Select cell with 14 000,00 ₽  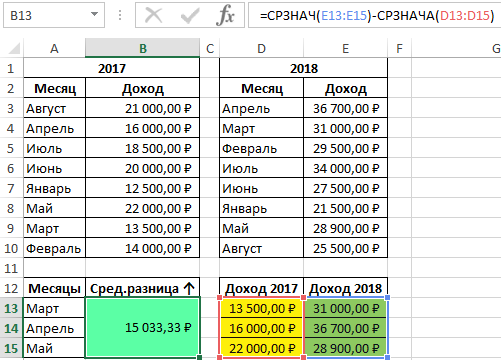click(143, 248)
